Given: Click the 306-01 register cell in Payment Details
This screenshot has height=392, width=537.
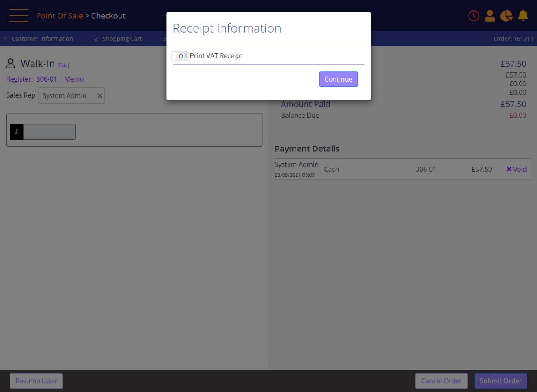Looking at the screenshot, I should (426, 169).
